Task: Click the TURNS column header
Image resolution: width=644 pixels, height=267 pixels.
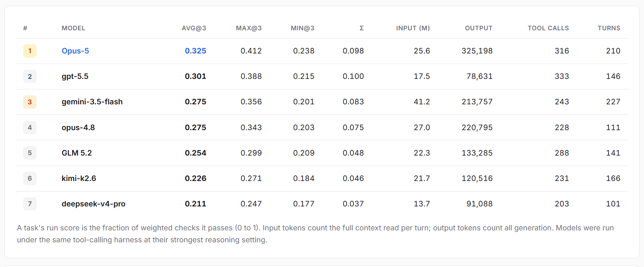Action: coord(609,28)
